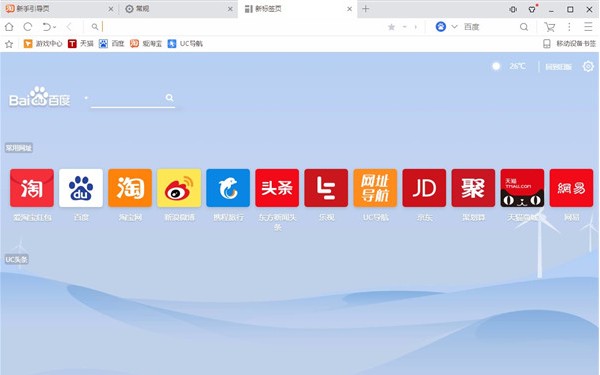Select the UC头条 section label
Viewport: 600px width, 375px height.
(16, 260)
